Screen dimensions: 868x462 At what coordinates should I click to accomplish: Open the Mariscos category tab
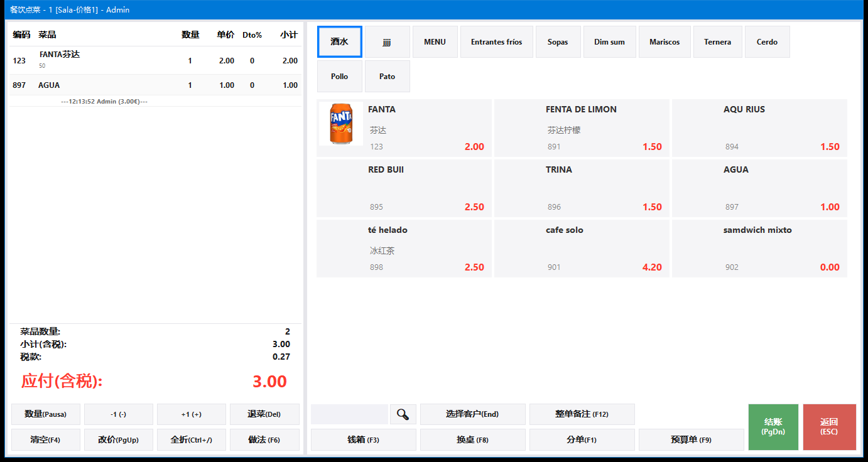665,42
